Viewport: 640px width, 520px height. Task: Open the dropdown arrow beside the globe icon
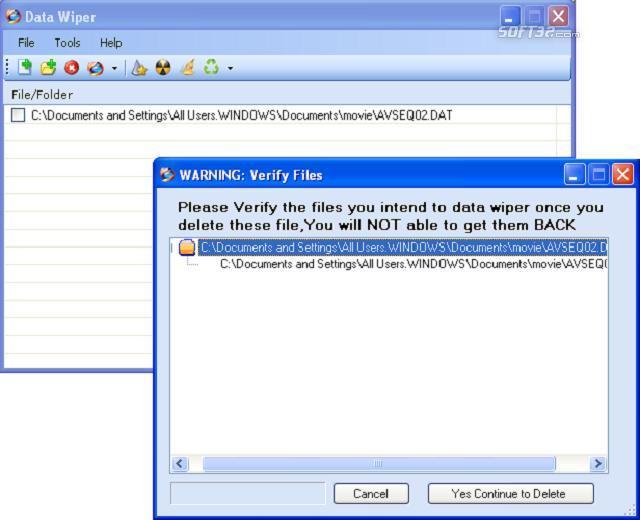click(114, 69)
